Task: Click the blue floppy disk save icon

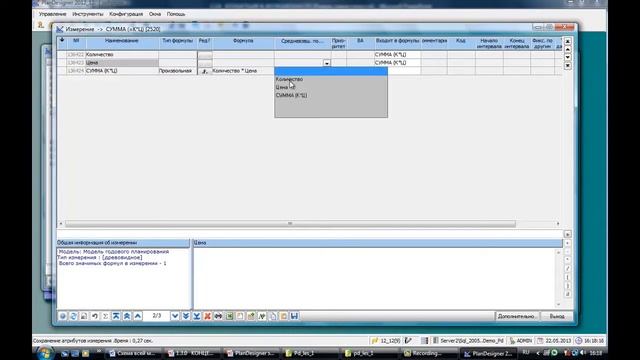Action: [x=294, y=316]
